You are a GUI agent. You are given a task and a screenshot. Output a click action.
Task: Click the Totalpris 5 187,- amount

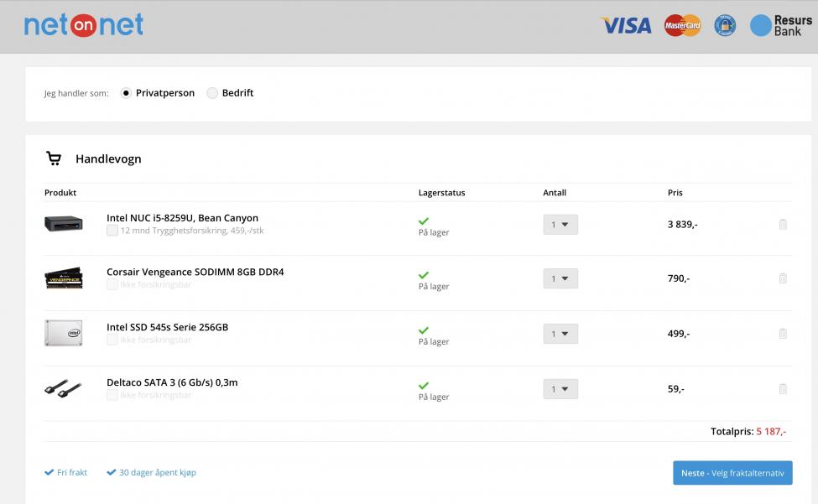tap(771, 432)
